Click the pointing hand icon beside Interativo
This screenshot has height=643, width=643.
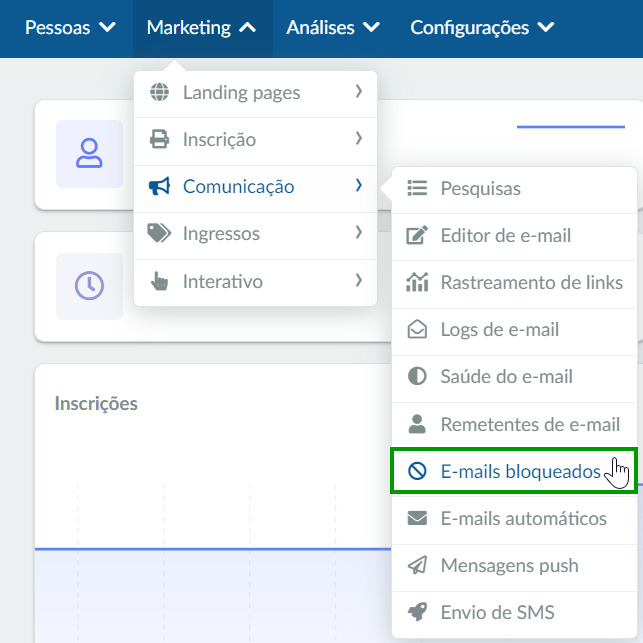click(159, 281)
